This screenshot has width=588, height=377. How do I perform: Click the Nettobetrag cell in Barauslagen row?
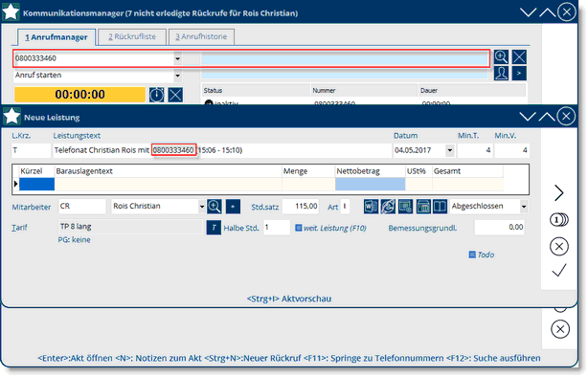pos(370,184)
